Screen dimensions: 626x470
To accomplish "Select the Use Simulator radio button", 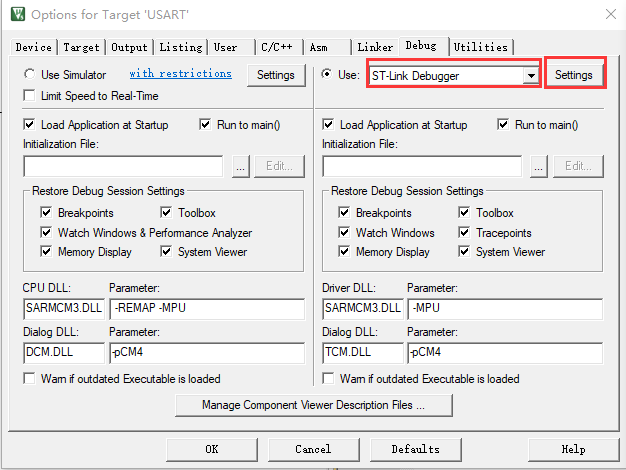I will [x=30, y=75].
